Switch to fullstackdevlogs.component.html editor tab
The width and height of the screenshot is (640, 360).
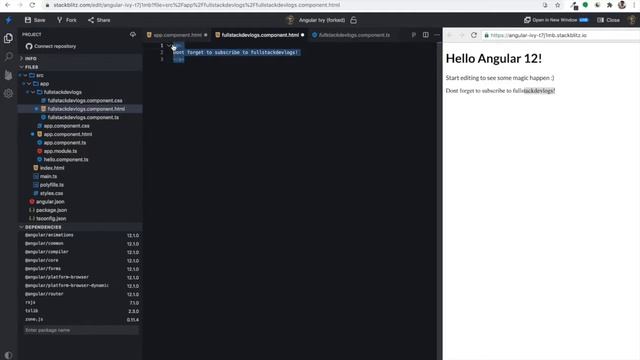click(260, 35)
